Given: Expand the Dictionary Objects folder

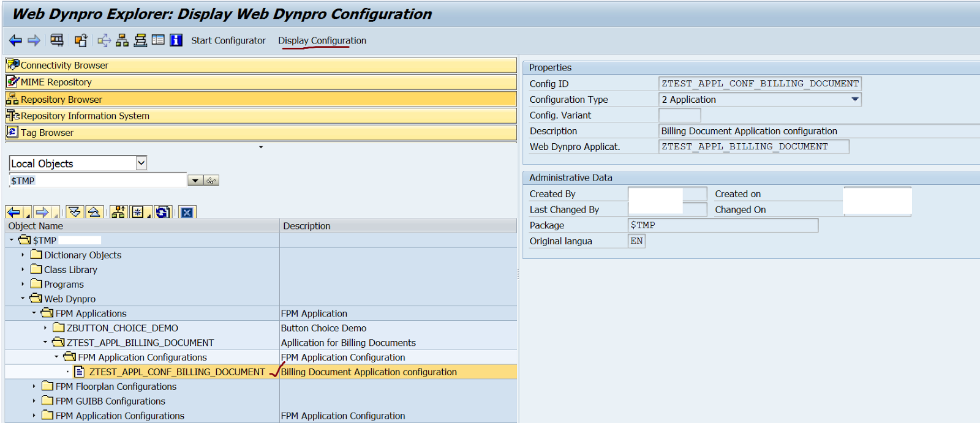Looking at the screenshot, I should [x=23, y=255].
